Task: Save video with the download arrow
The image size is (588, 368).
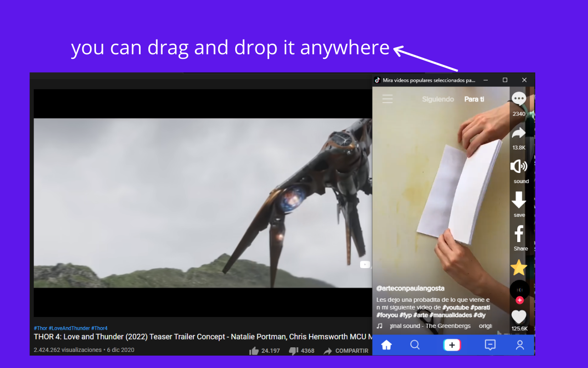Action: (519, 200)
